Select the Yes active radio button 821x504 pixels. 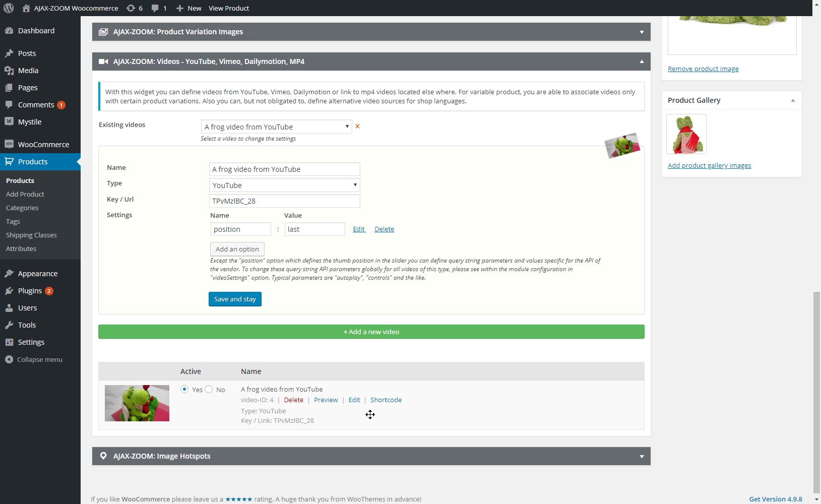pos(184,389)
